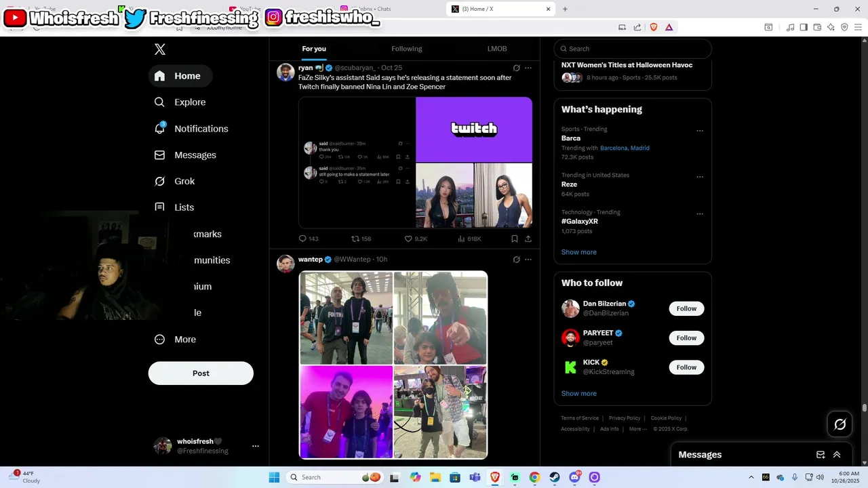Expand footer More links

(x=637, y=429)
